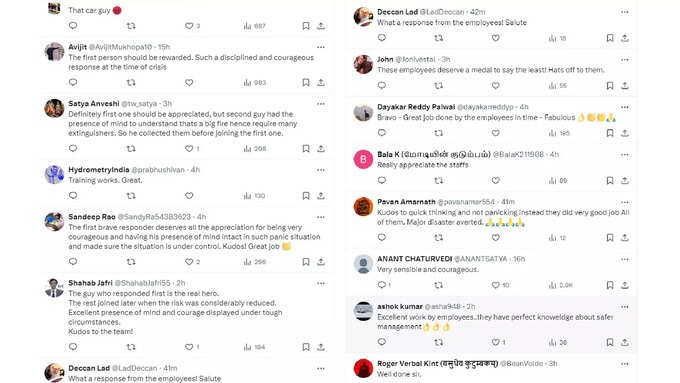680x383 pixels.
Task: Share Pavan Amarnath's tweet
Action: (x=625, y=237)
